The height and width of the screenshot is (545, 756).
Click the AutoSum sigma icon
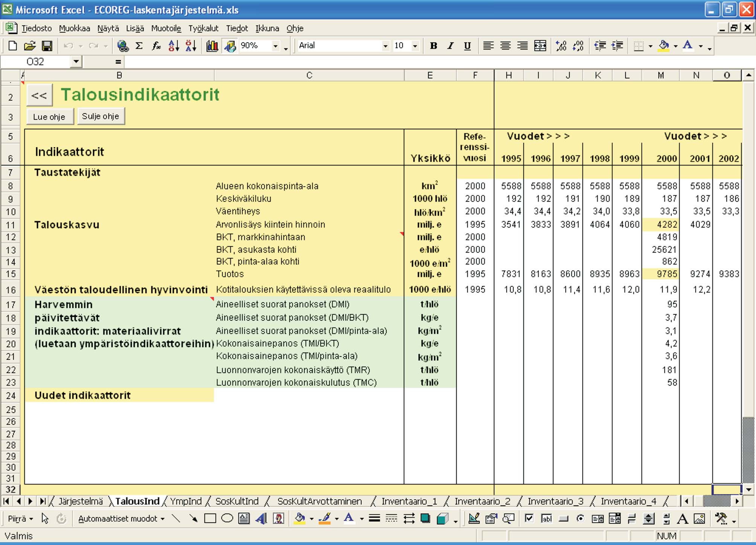pos(139,46)
